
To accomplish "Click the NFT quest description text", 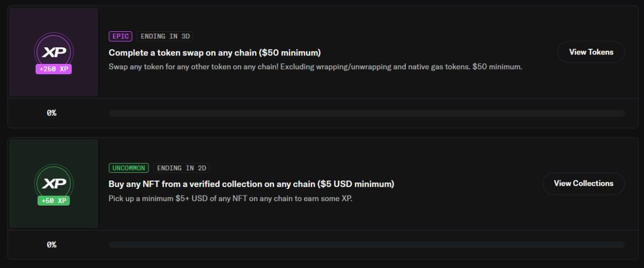I will (230, 198).
